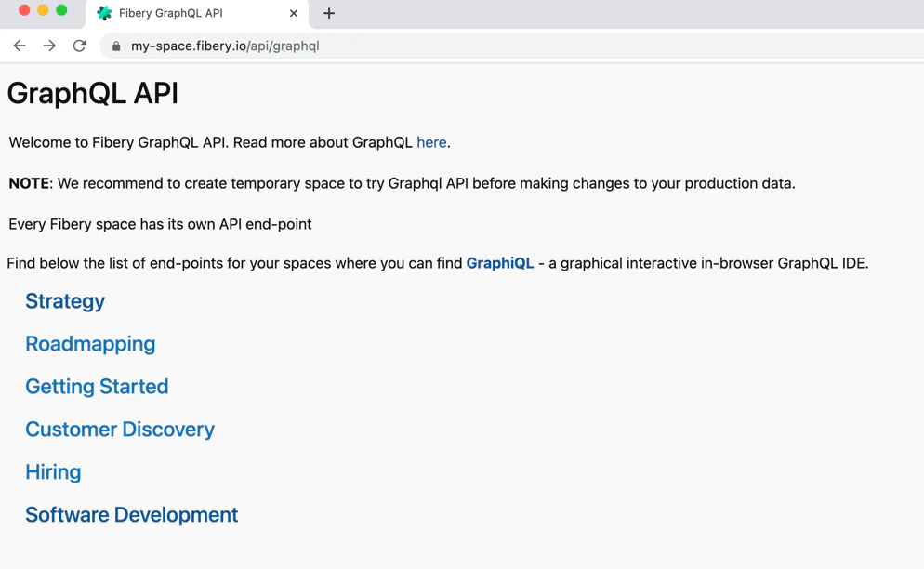Click 'Every Fibery space has its own API end-point'
Screen dimensions: 924x569
[x=160, y=224]
